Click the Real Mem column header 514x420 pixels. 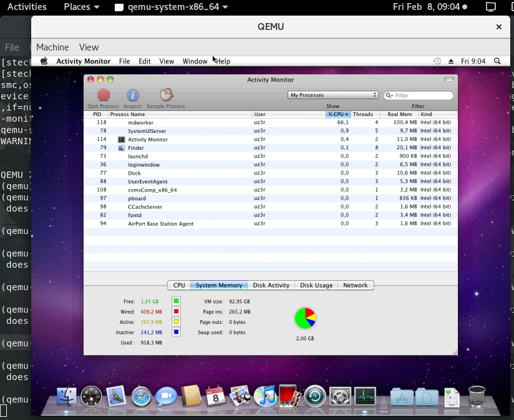point(399,114)
